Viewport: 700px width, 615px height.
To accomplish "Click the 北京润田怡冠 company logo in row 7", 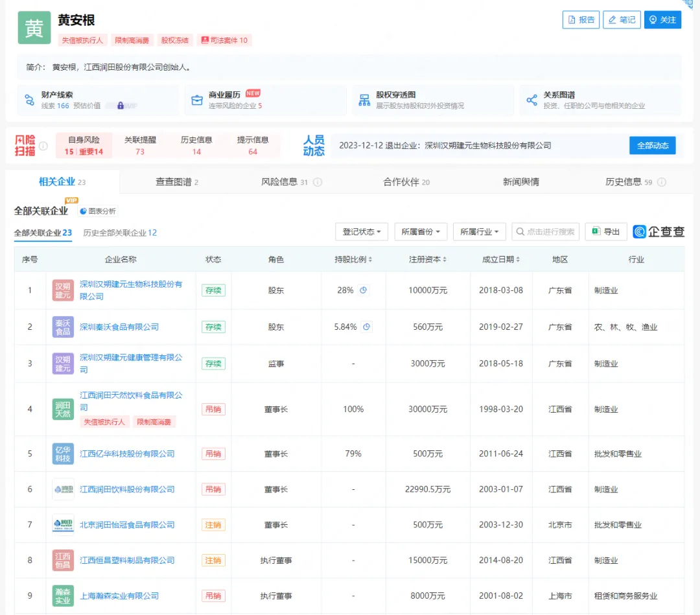I will pyautogui.click(x=63, y=525).
